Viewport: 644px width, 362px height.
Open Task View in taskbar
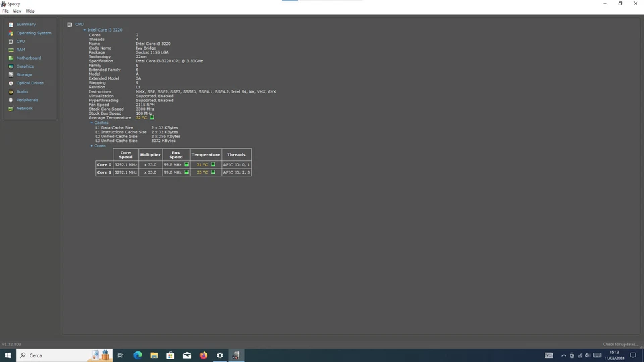(x=121, y=355)
